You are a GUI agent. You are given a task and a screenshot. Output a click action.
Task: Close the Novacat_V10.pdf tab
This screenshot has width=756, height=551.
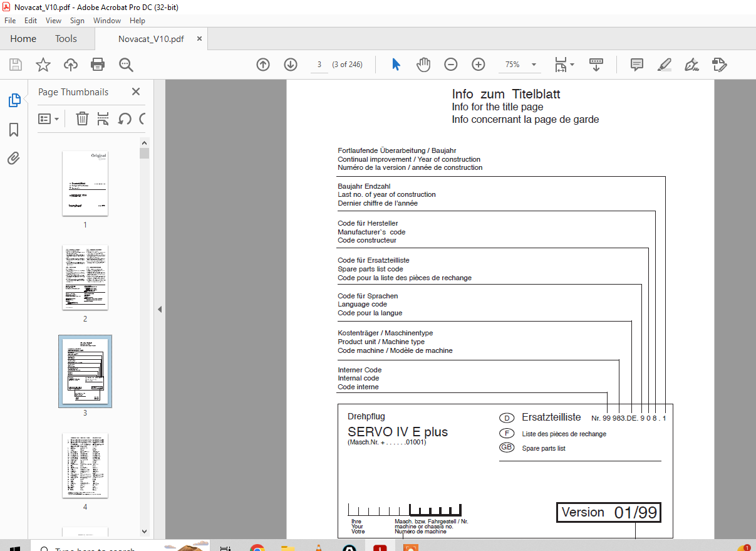tap(200, 39)
